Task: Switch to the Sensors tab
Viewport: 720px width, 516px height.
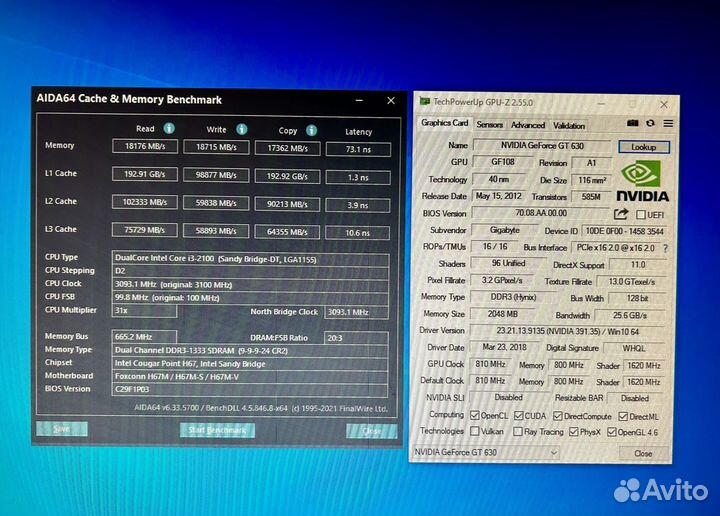Action: pos(489,124)
